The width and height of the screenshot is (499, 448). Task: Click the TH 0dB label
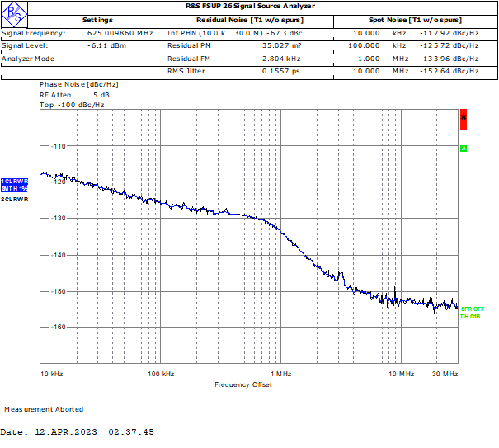(470, 317)
